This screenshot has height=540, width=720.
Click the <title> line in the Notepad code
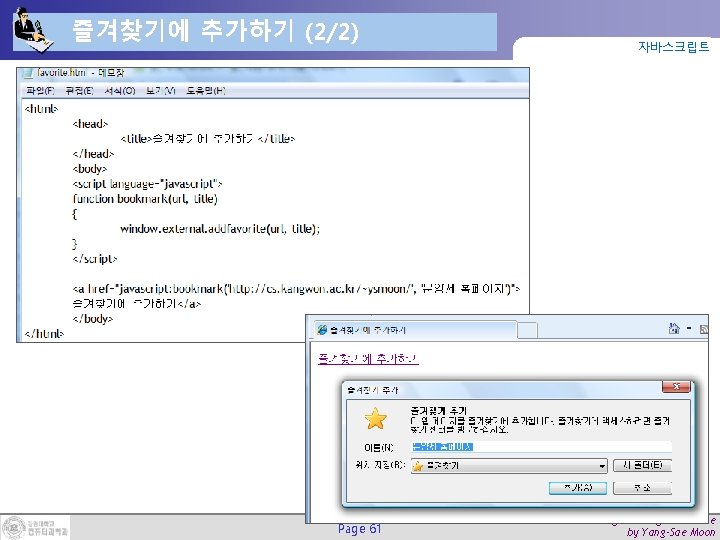click(208, 139)
